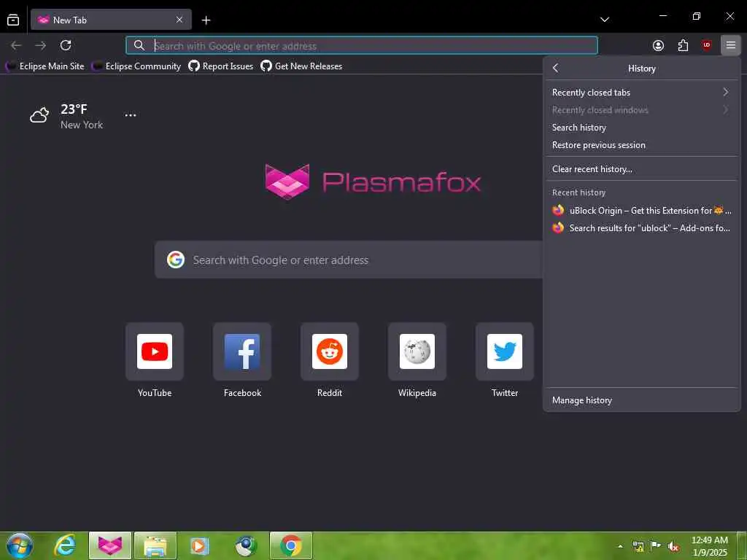Click the weather cloud icon
The image size is (747, 560).
pyautogui.click(x=39, y=115)
